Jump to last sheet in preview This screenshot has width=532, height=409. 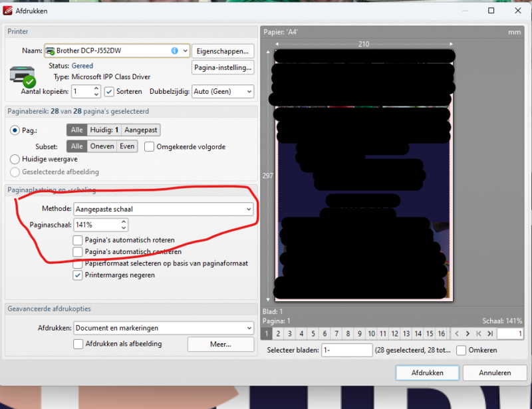click(490, 333)
